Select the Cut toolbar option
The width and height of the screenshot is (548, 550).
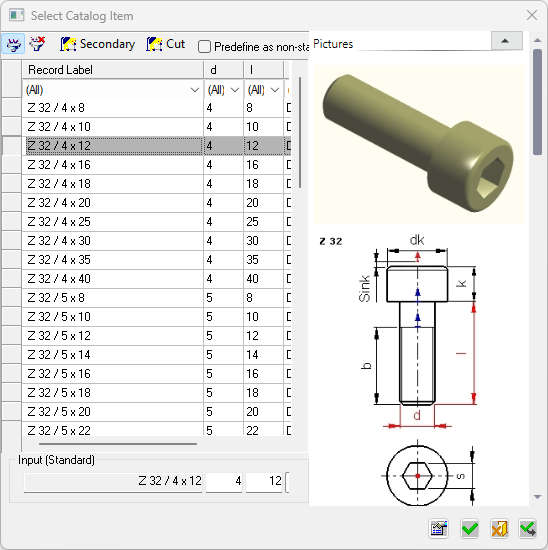166,44
